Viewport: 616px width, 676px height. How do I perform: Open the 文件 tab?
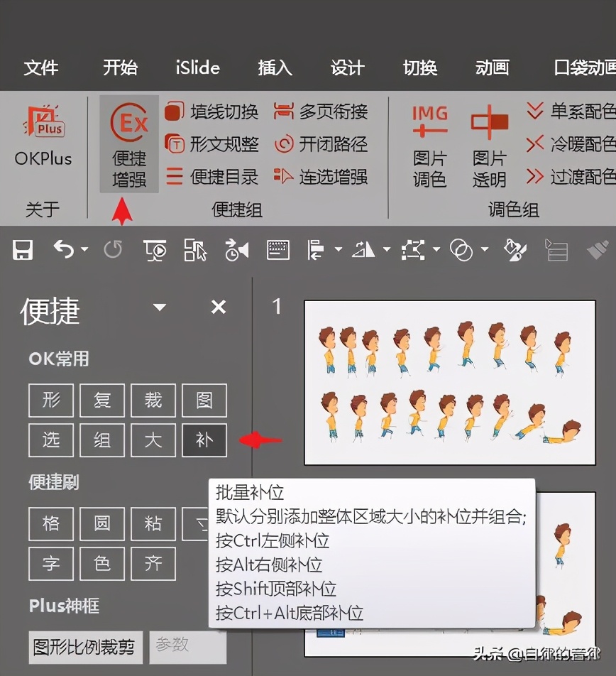(x=41, y=67)
